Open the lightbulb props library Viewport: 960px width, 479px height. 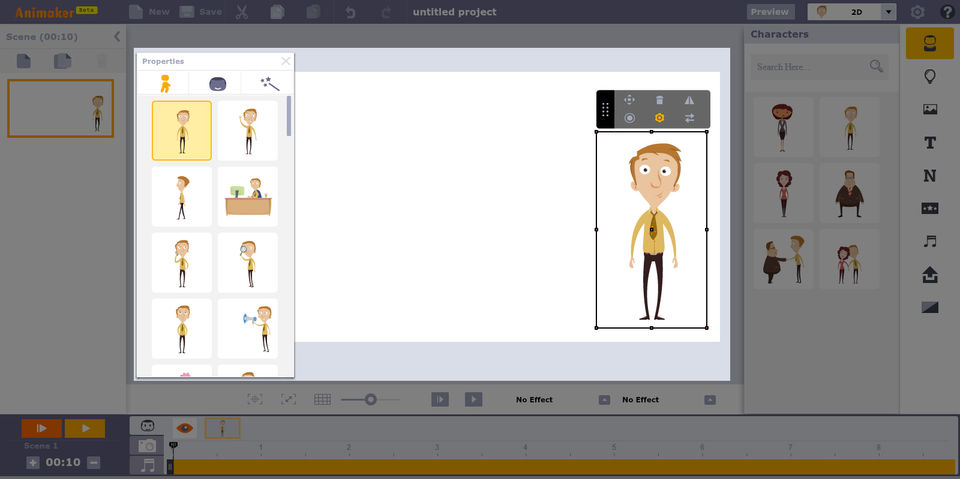click(929, 77)
